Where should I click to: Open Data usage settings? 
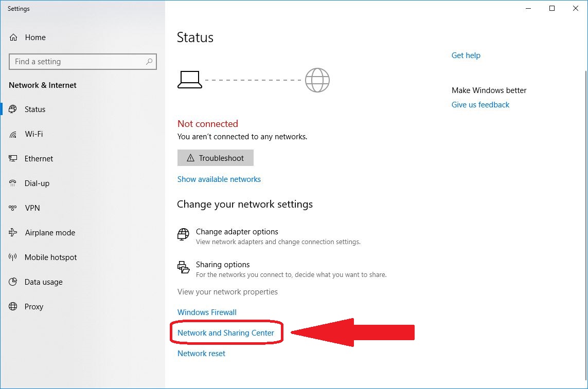(x=44, y=282)
